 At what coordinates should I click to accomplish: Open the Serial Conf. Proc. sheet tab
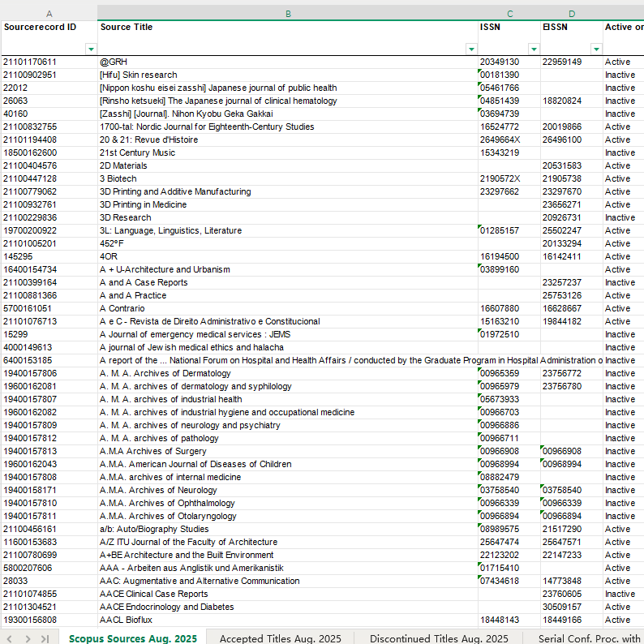(589, 638)
